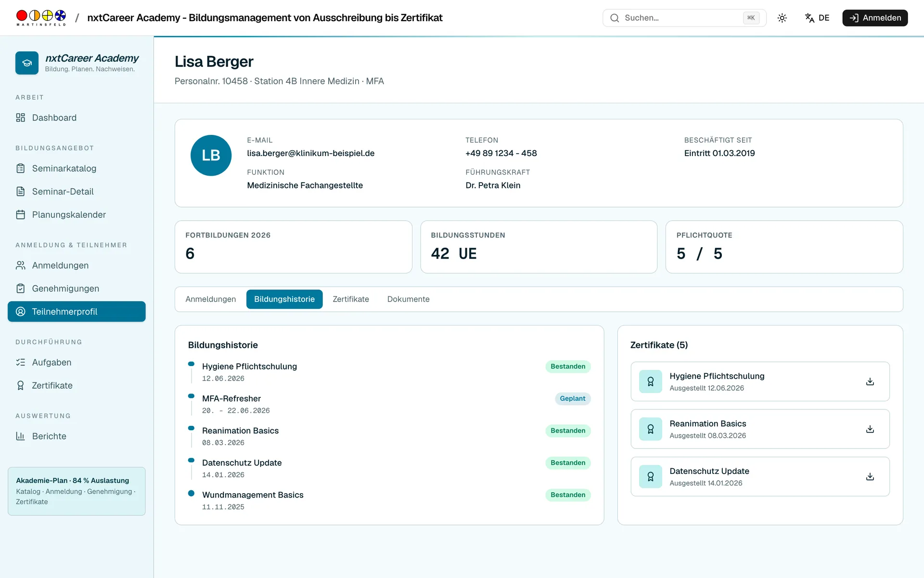Click the Martinsfeld logo
This screenshot has height=578, width=924.
pyautogui.click(x=41, y=18)
